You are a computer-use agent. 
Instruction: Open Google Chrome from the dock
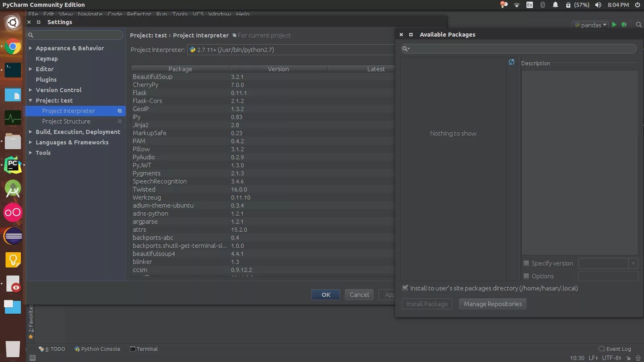point(13,47)
